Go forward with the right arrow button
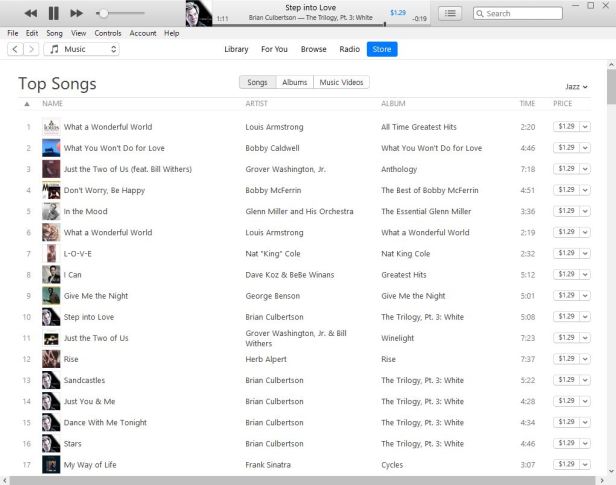The image size is (616, 485). 31,49
